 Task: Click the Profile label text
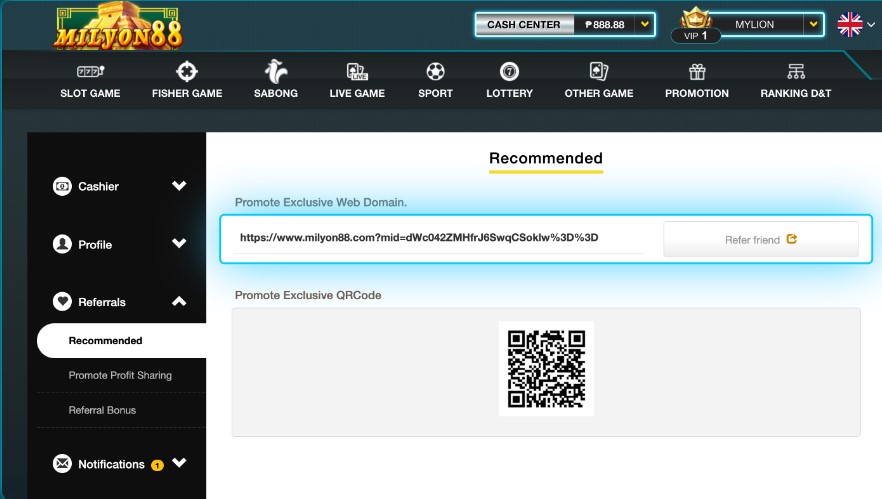pyautogui.click(x=95, y=245)
